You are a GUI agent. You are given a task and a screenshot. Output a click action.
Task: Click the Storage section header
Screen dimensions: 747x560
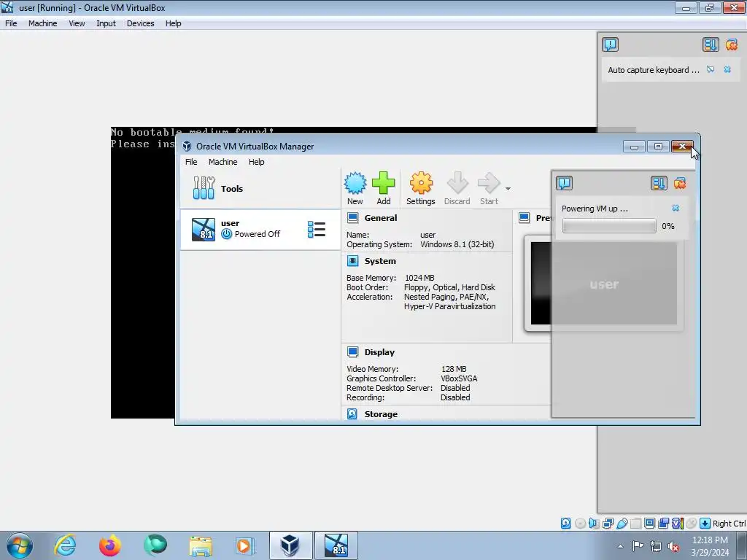[x=381, y=414]
